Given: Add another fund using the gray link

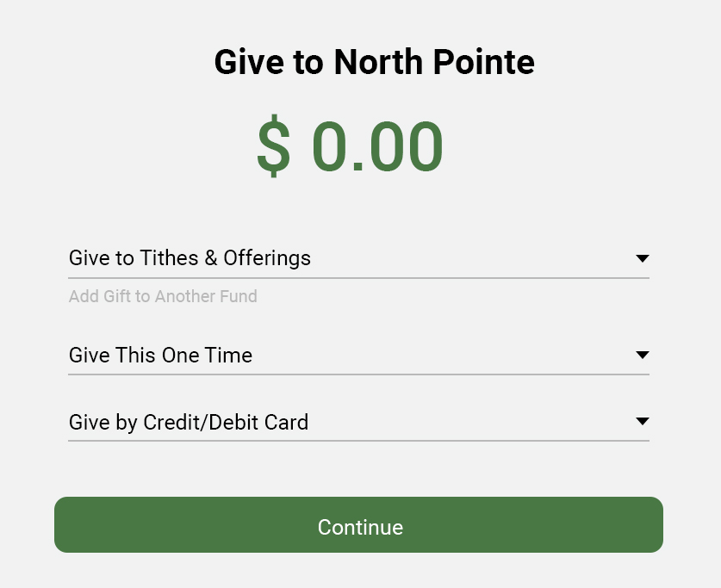Looking at the screenshot, I should coord(163,297).
